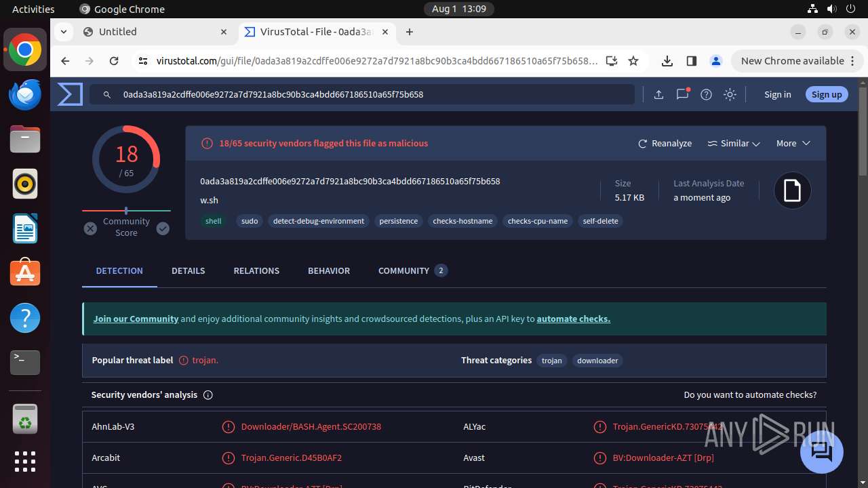Open Ubuntu Software from the dock
Screen dimensions: 868x488
25,273
